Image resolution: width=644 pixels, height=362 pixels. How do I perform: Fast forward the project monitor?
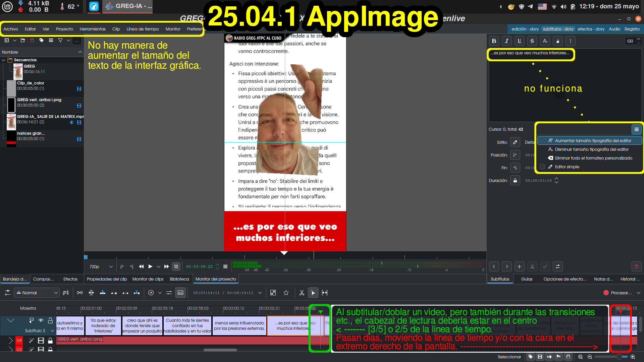[x=167, y=266]
